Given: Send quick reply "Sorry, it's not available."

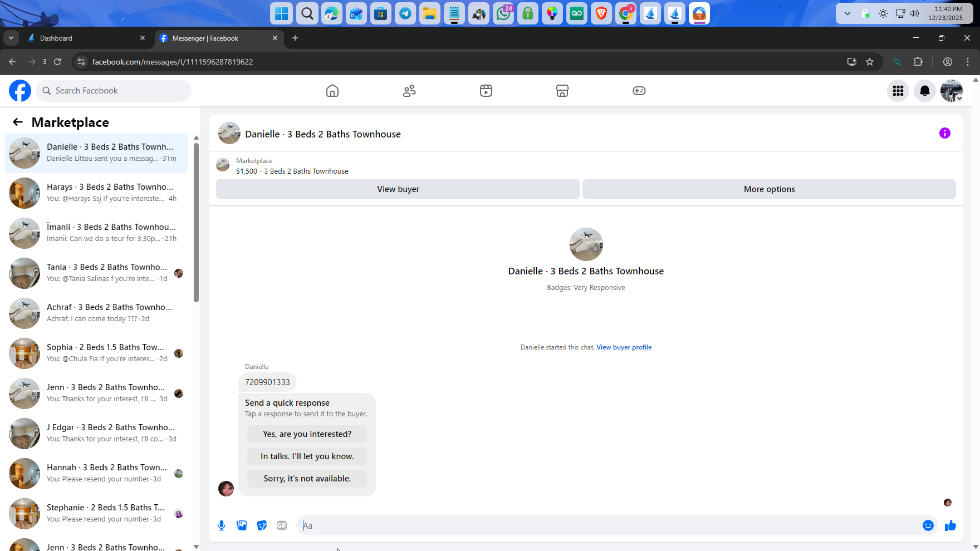Looking at the screenshot, I should click(307, 479).
